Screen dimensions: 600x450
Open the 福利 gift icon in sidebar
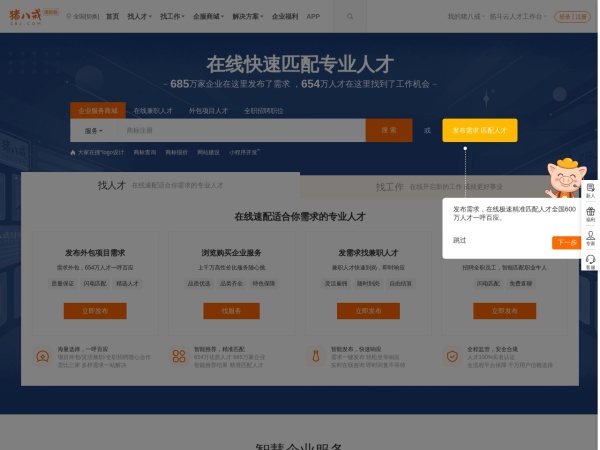click(x=590, y=214)
